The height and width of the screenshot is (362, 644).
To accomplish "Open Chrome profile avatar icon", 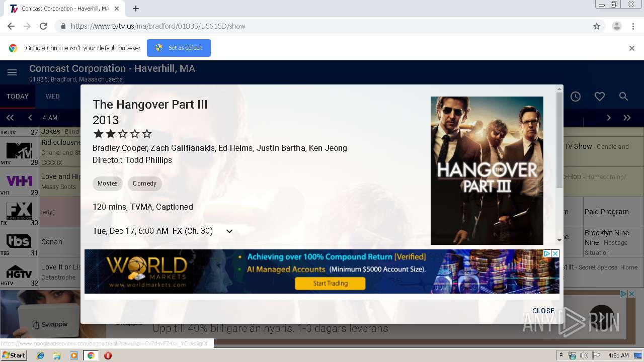I will (x=617, y=26).
